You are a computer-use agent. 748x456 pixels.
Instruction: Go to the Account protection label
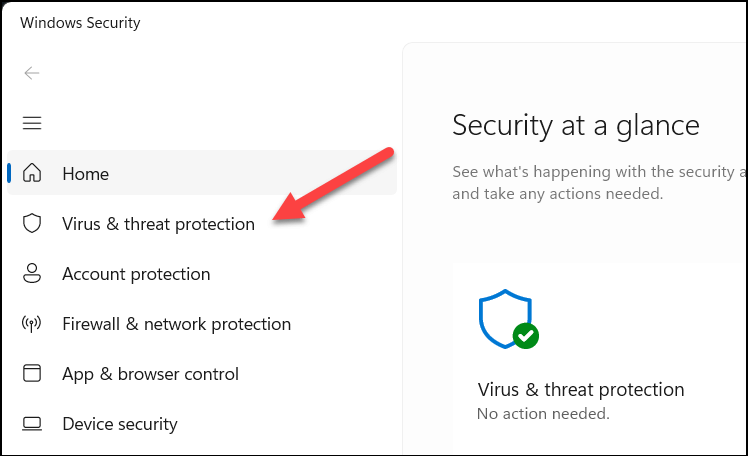coord(136,274)
